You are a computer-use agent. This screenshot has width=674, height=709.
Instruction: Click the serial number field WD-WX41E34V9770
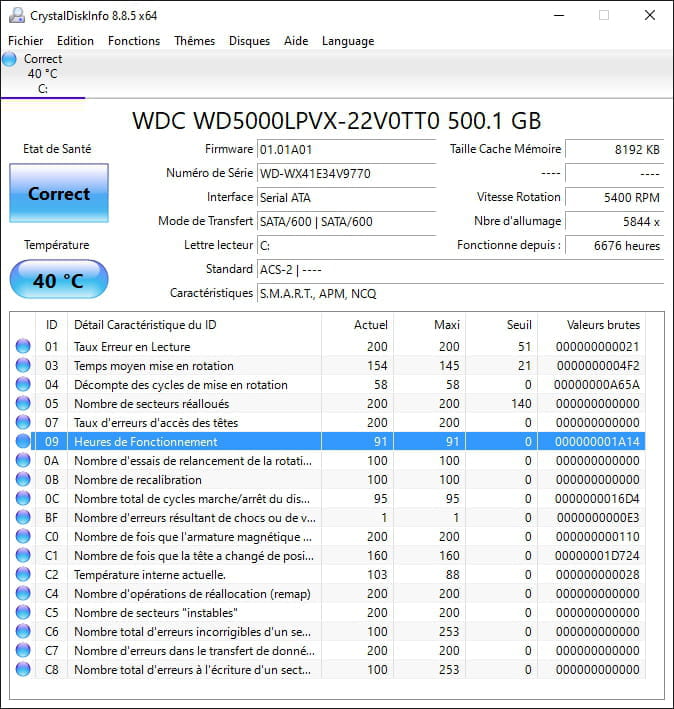(346, 174)
